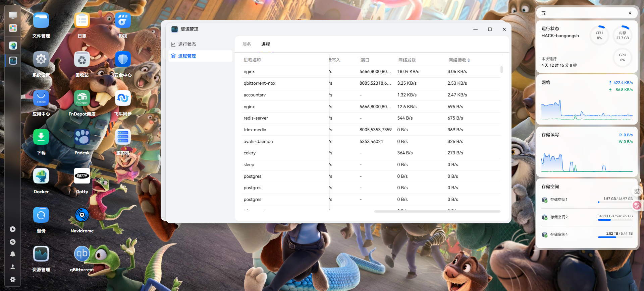Select the redis-server process name
Image resolution: width=644 pixels, height=291 pixels.
click(256, 118)
